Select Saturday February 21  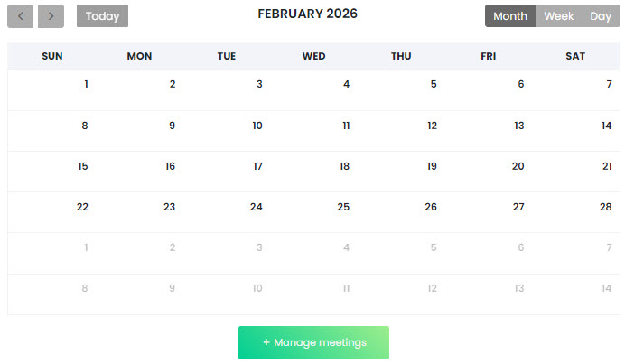[x=607, y=166]
